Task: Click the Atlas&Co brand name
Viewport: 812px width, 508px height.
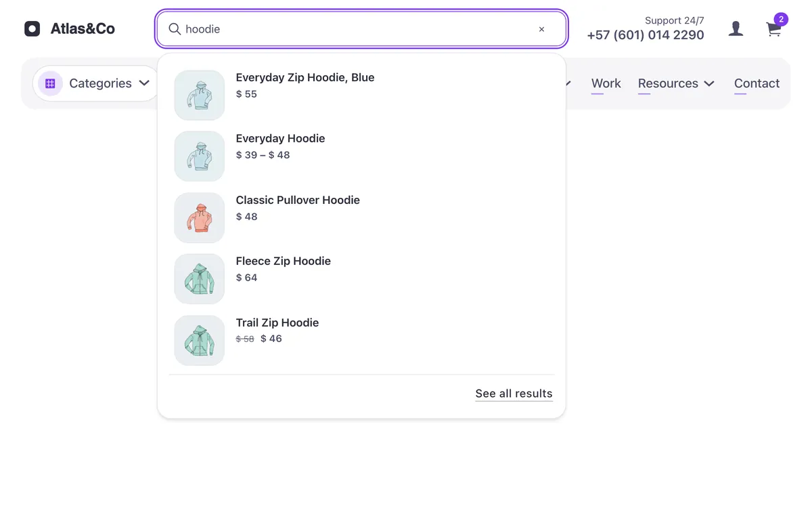Action: point(83,28)
